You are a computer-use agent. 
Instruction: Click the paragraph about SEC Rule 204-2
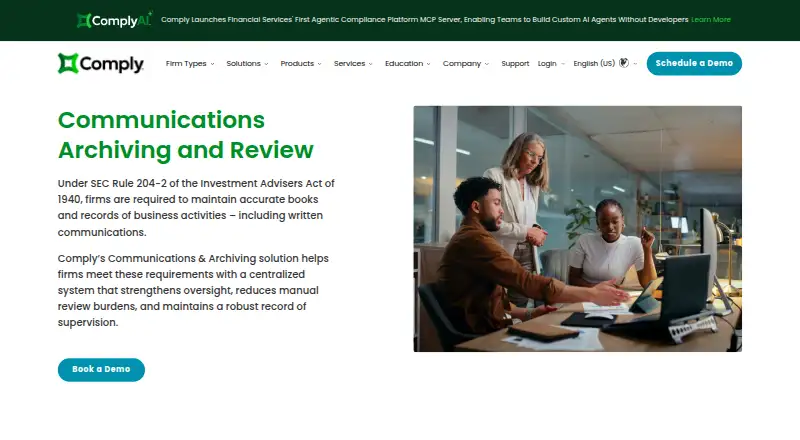(196, 208)
